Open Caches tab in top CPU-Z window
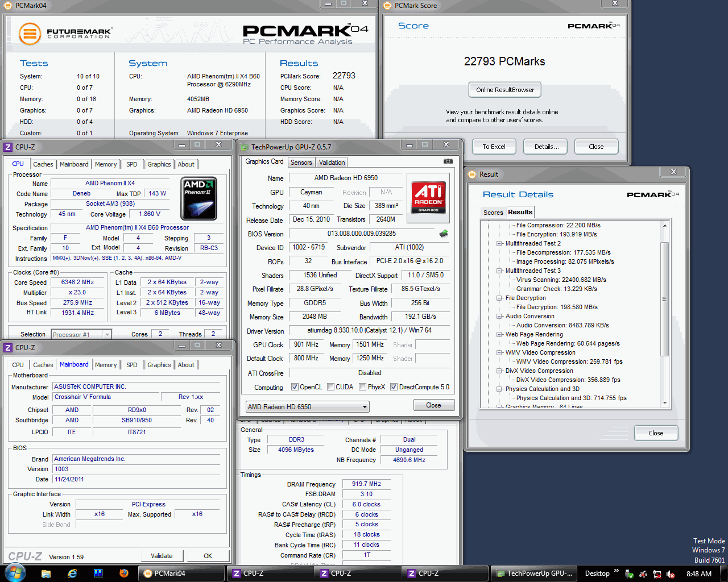728x582 pixels. click(43, 164)
